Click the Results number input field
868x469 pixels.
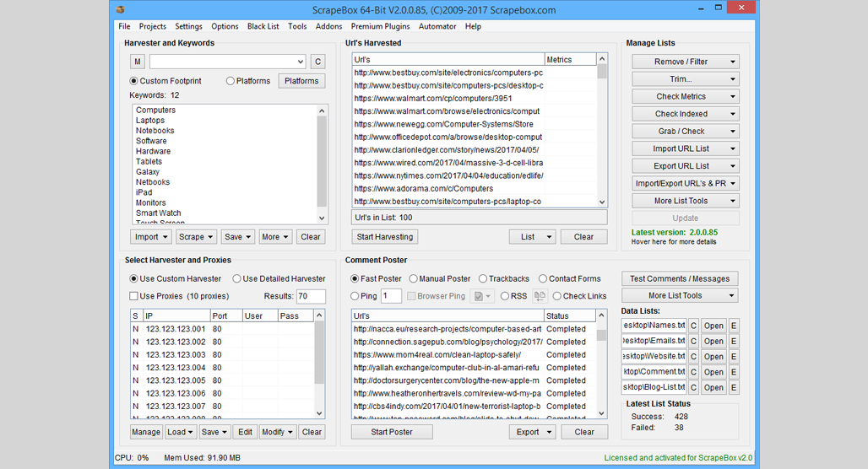click(311, 296)
